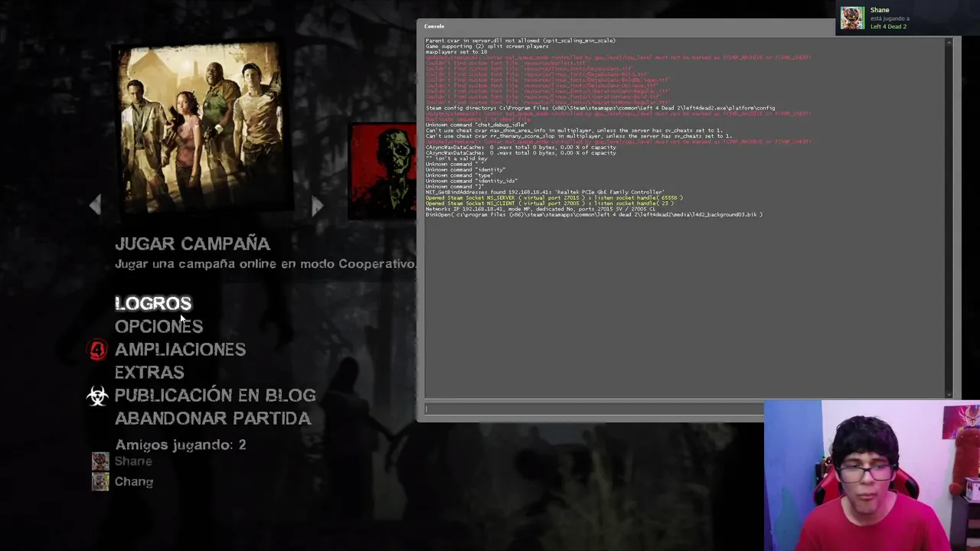The height and width of the screenshot is (551, 980).
Task: Select the red zombie poster thumbnail
Action: point(384,170)
